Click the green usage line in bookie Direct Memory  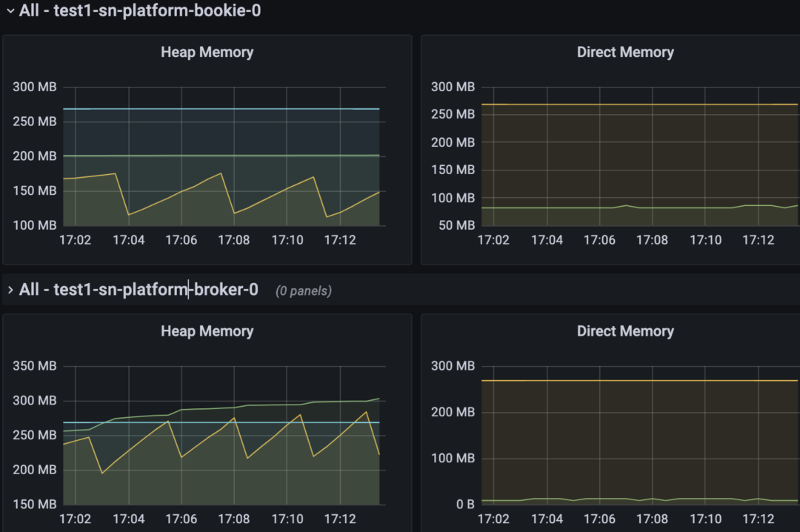[x=640, y=207]
